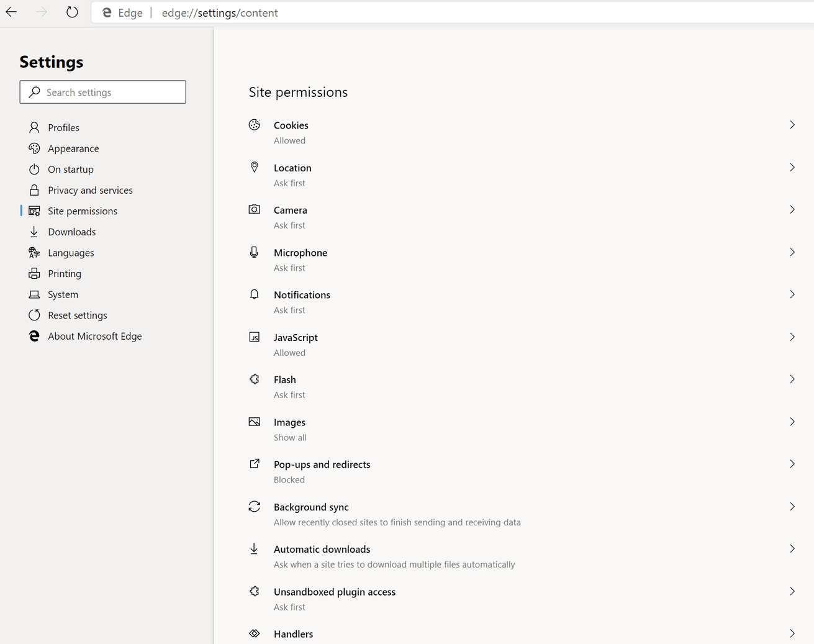Click the Pop-ups and redirects icon

[x=254, y=463]
